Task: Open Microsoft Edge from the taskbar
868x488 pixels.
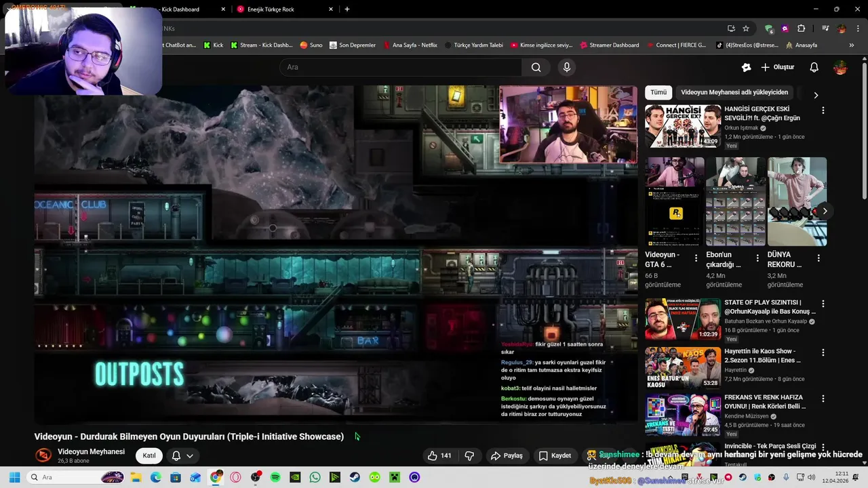Action: click(x=156, y=477)
